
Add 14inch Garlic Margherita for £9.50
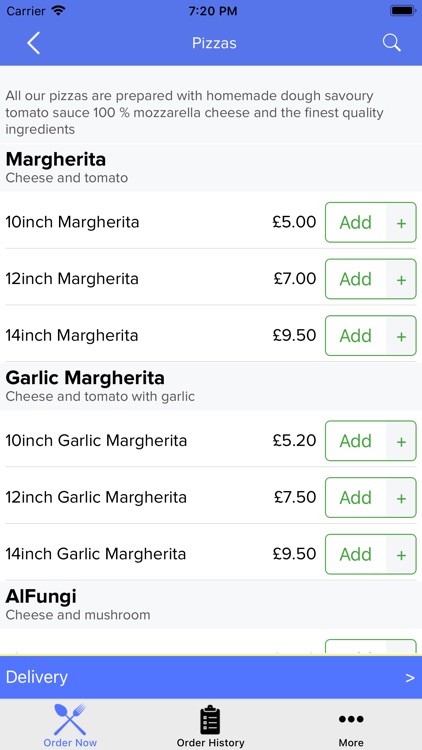pos(355,554)
